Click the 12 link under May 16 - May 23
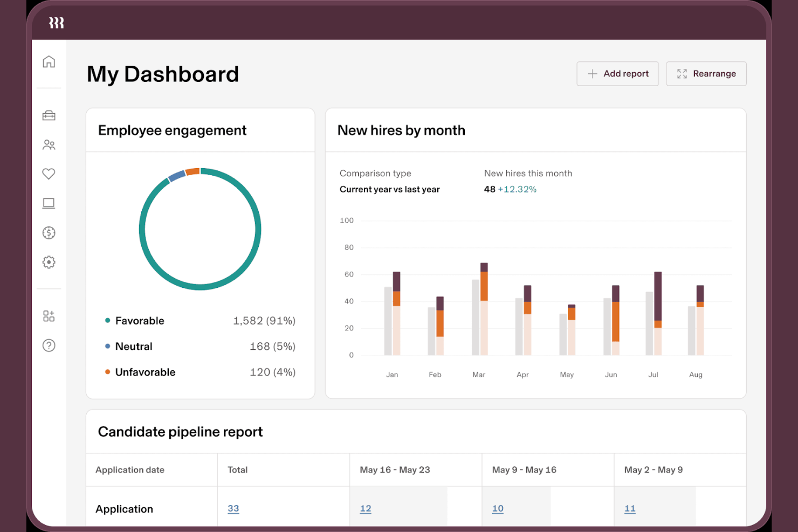 [x=366, y=508]
